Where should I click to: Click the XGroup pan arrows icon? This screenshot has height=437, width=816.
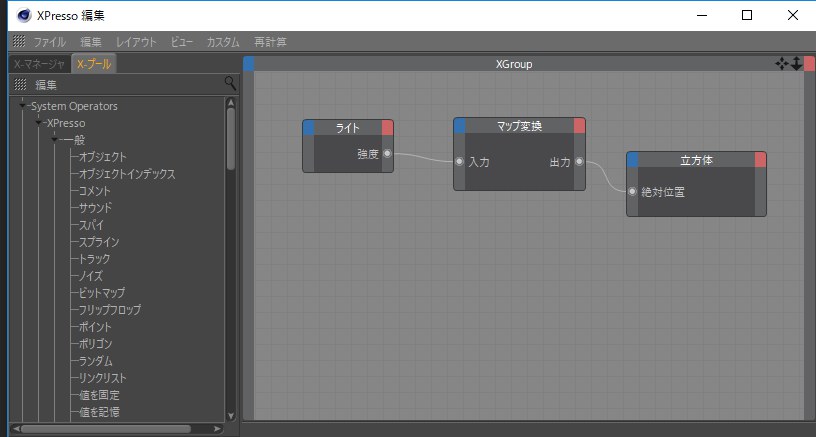[x=782, y=64]
